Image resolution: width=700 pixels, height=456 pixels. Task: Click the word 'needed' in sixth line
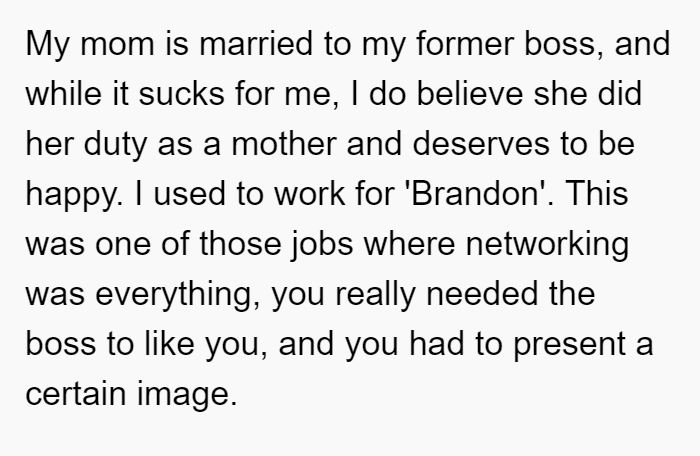coord(482,294)
